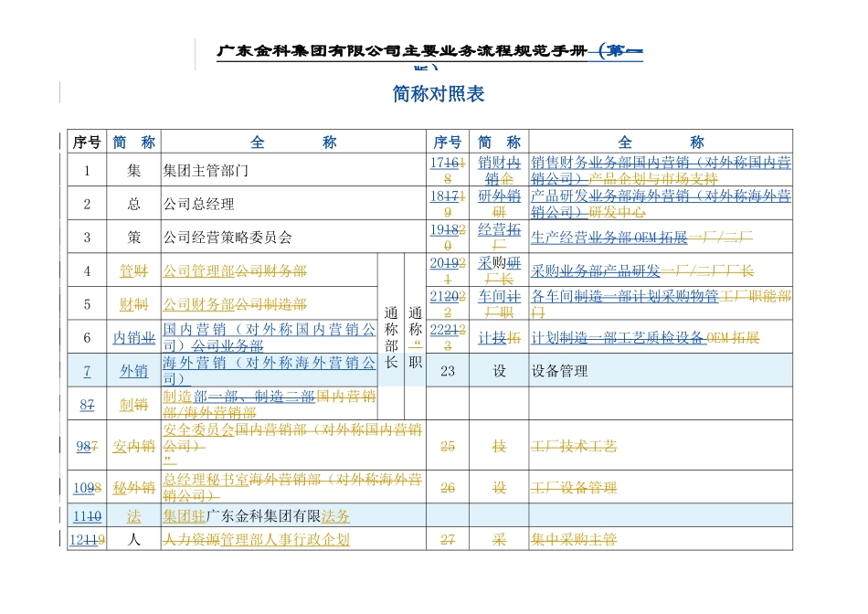The height and width of the screenshot is (614, 868).
Task: Select the vertical cell '通称部长'
Action: [391, 337]
